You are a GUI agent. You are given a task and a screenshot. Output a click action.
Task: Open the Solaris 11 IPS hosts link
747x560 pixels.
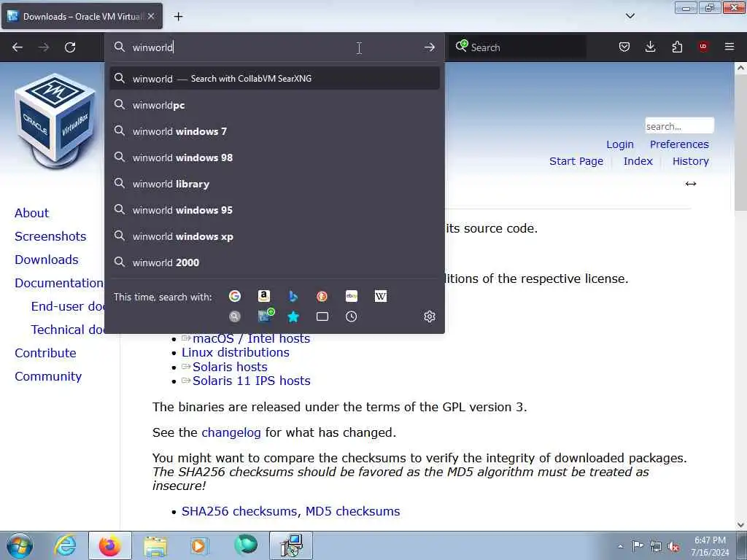click(x=251, y=381)
